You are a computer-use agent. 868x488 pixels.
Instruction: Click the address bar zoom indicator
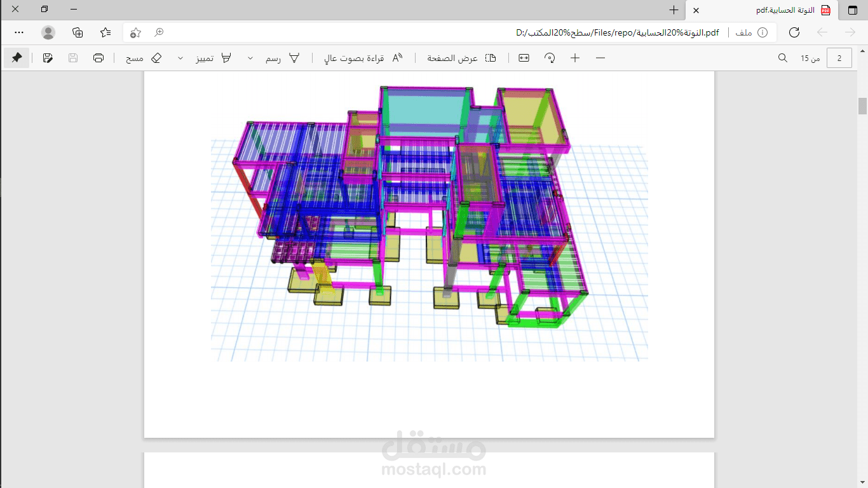point(159,32)
